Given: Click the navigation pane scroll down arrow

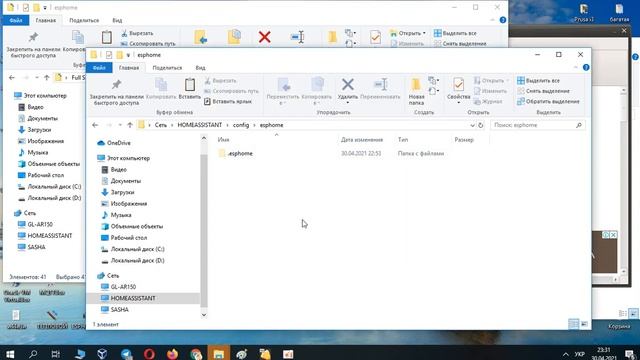Looking at the screenshot, I should point(204,315).
